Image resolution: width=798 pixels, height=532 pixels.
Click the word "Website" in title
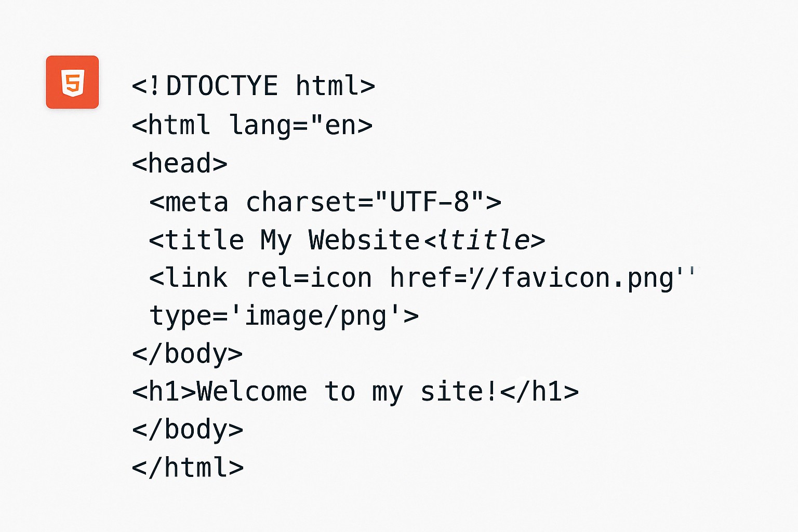[364, 240]
